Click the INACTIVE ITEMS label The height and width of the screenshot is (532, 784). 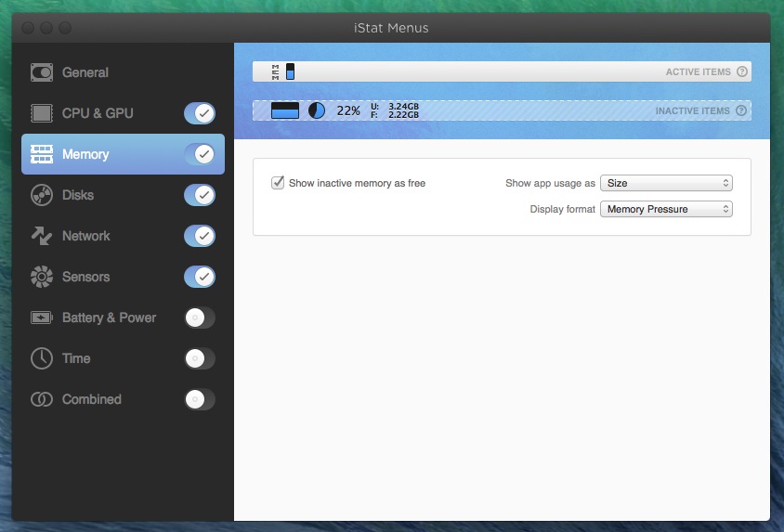point(692,110)
